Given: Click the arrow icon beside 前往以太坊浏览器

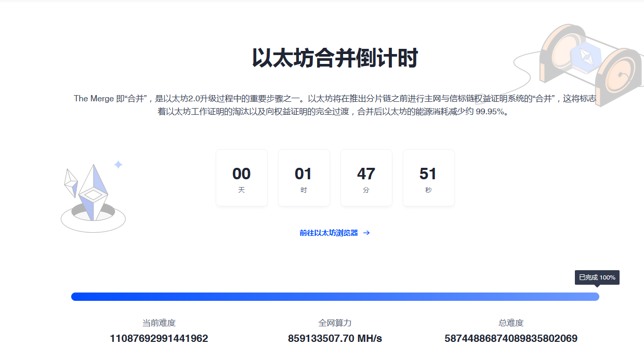Looking at the screenshot, I should coord(366,233).
